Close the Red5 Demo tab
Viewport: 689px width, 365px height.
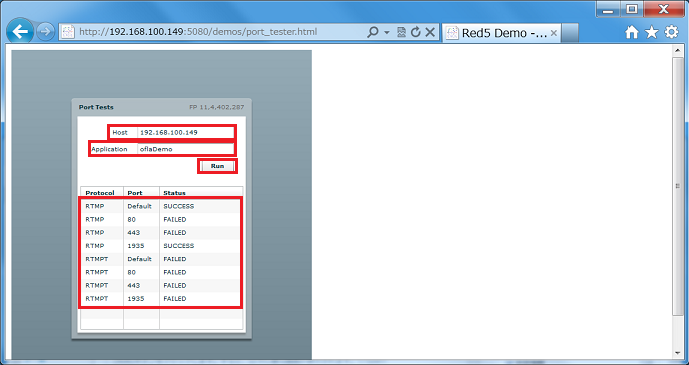point(554,33)
